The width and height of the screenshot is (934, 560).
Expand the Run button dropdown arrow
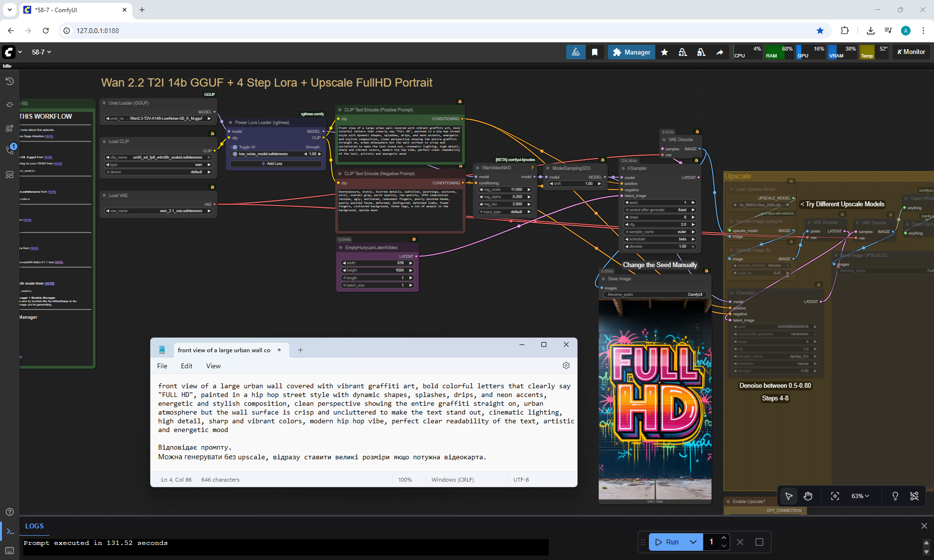693,542
